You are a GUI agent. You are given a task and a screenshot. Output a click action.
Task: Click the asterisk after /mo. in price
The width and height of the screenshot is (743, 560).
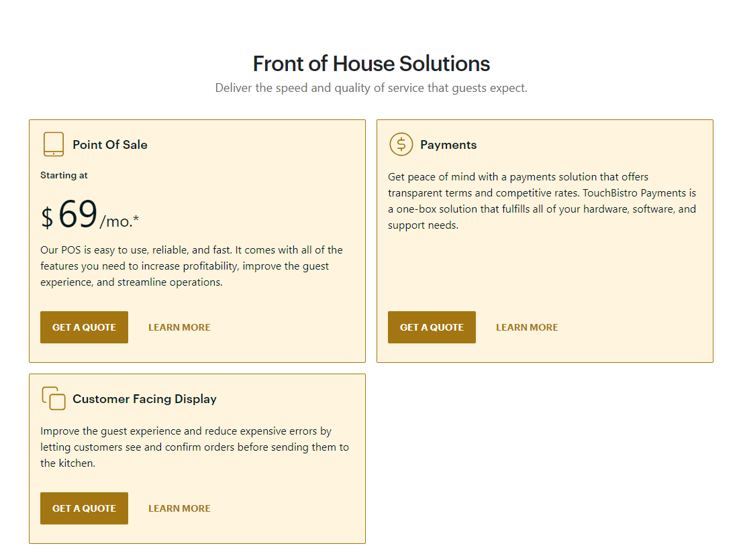136,218
